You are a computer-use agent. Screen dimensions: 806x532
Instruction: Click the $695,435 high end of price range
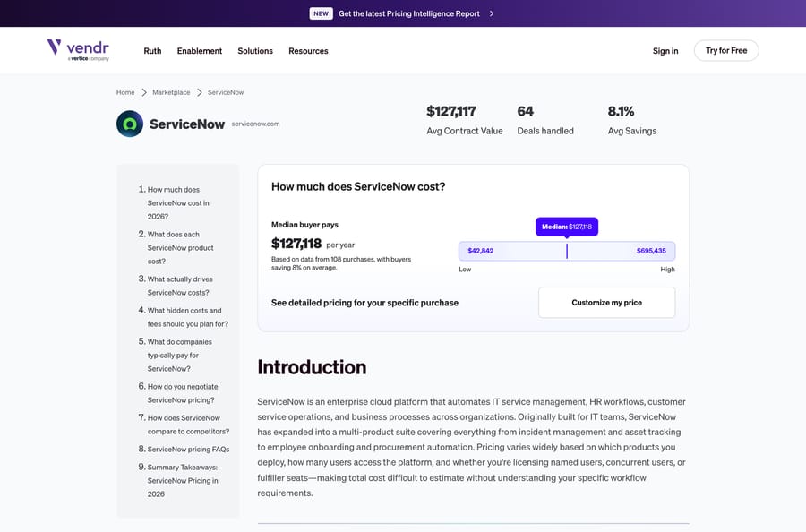(651, 251)
